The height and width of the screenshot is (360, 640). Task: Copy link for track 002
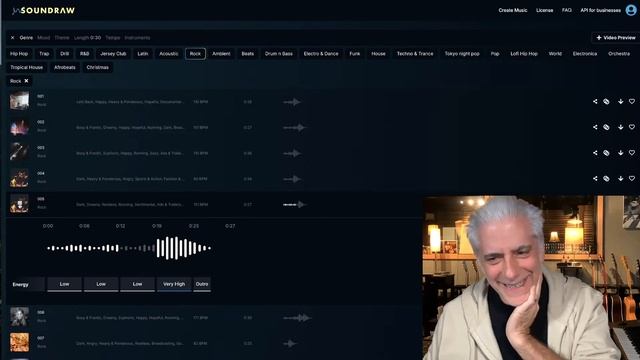pos(606,127)
